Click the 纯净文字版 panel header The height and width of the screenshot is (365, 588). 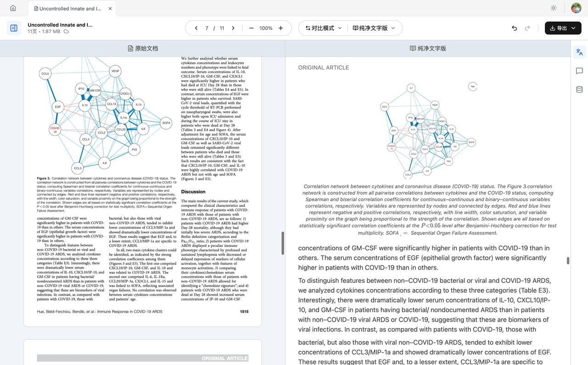click(428, 48)
